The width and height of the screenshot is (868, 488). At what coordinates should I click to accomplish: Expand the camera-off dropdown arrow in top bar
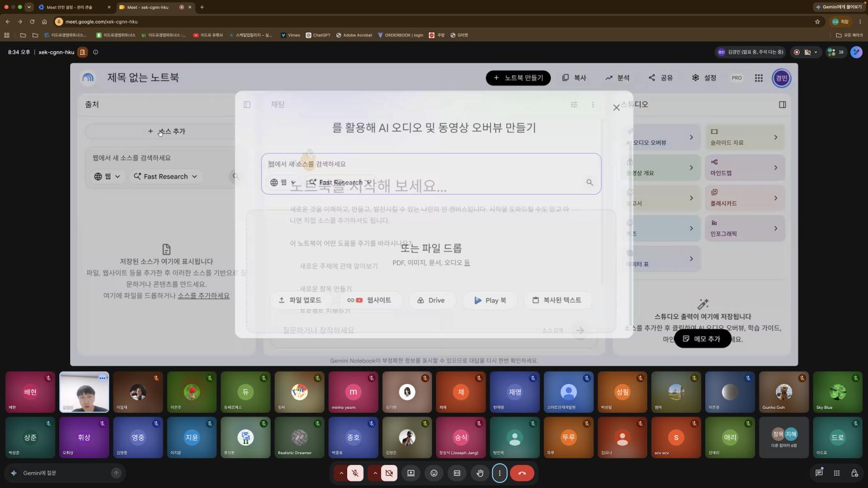point(816,52)
